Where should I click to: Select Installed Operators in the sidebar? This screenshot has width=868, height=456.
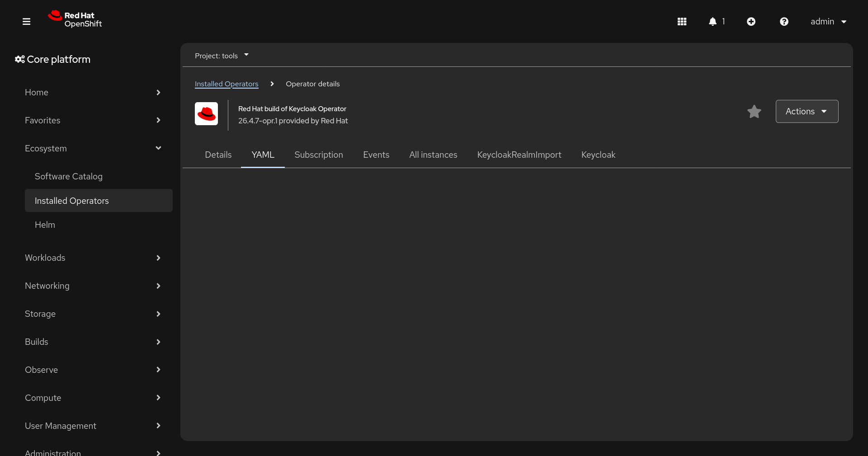(99, 201)
